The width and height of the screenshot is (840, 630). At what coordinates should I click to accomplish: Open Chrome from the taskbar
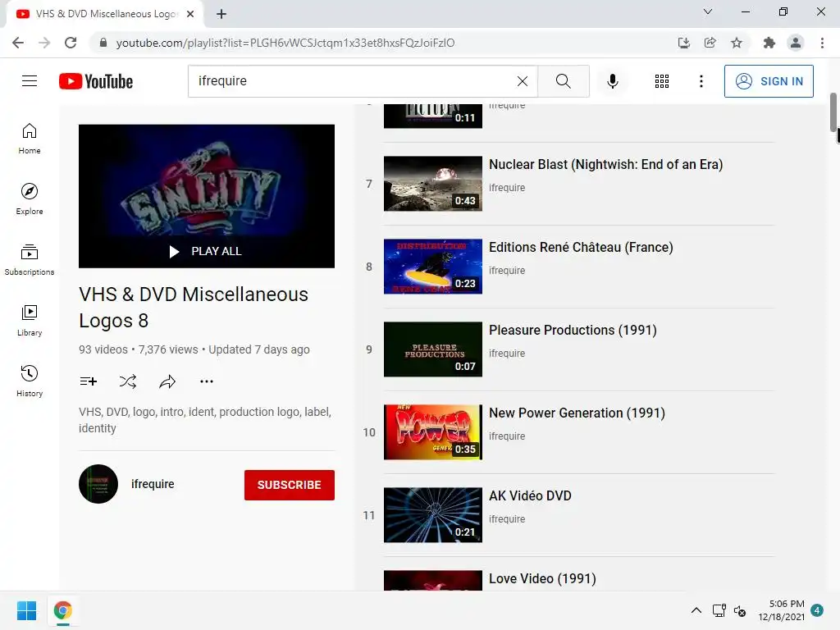point(62,610)
